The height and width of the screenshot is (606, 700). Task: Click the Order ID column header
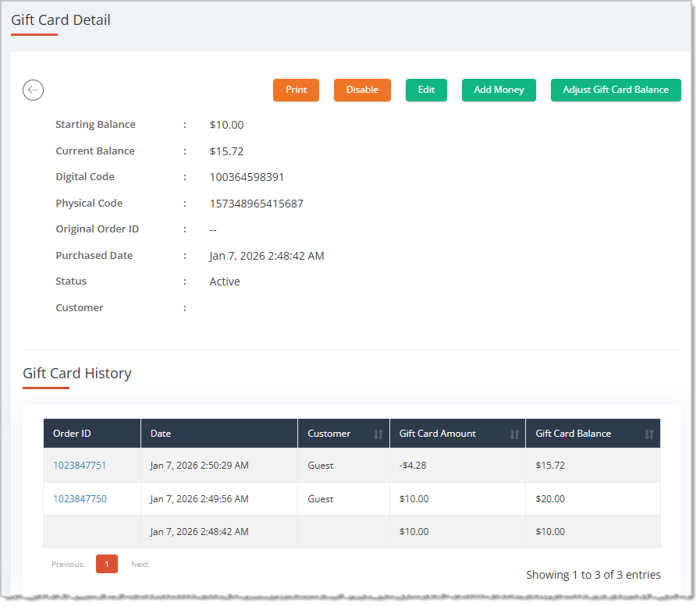click(92, 434)
